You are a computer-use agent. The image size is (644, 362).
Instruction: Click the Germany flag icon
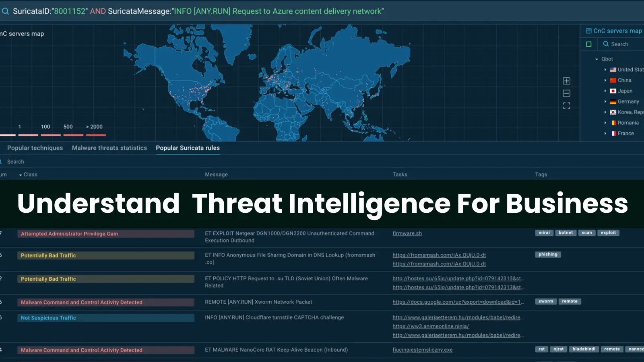613,102
